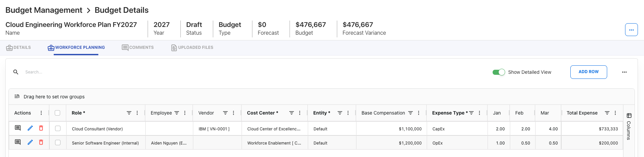The width and height of the screenshot is (644, 157).
Task: Check the select-all header checkbox
Action: click(57, 113)
